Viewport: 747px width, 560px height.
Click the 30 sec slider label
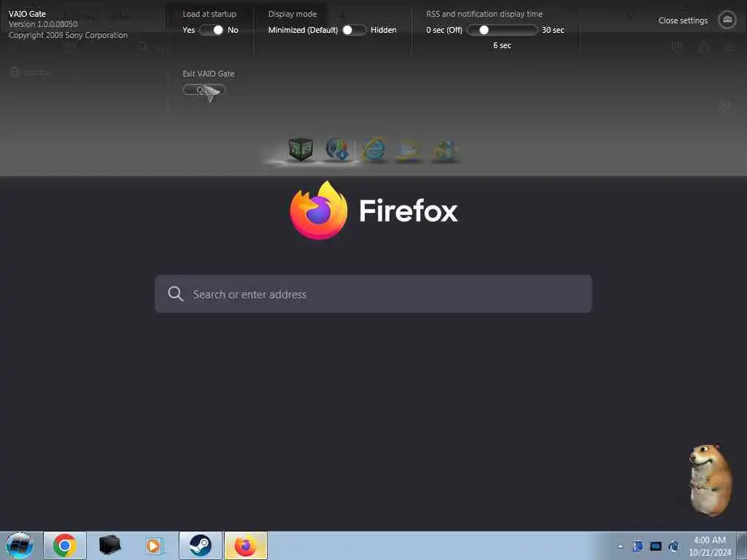[x=553, y=30]
